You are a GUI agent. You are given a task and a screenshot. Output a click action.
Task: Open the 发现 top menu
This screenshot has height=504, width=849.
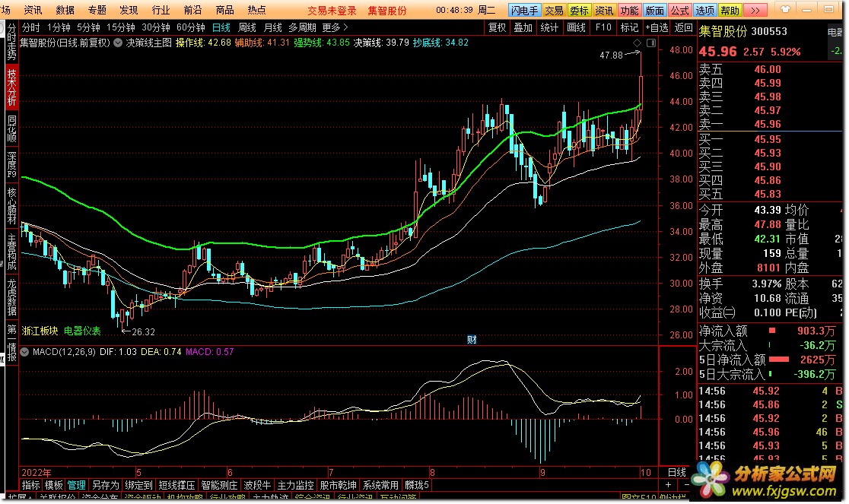(129, 10)
